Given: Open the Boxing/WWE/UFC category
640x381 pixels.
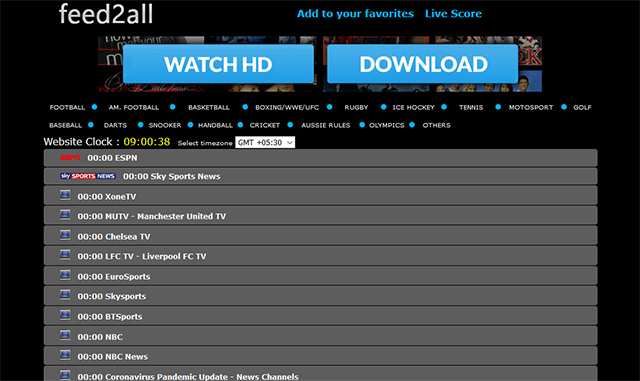Looking at the screenshot, I should click(x=287, y=107).
